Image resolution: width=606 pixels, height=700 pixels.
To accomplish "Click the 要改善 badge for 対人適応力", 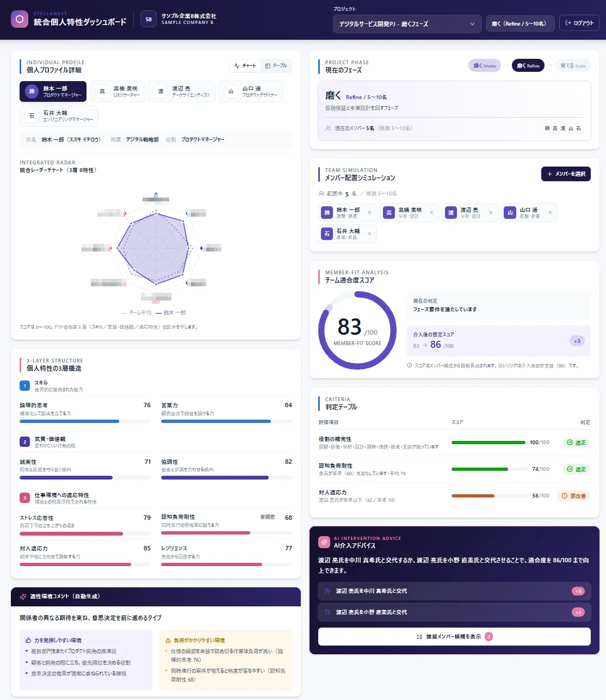I will 574,496.
